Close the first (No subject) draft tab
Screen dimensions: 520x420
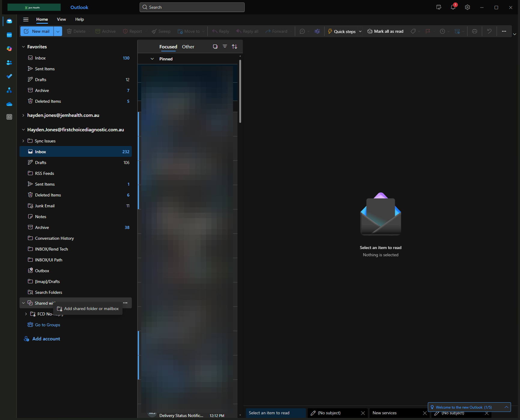[363, 413]
